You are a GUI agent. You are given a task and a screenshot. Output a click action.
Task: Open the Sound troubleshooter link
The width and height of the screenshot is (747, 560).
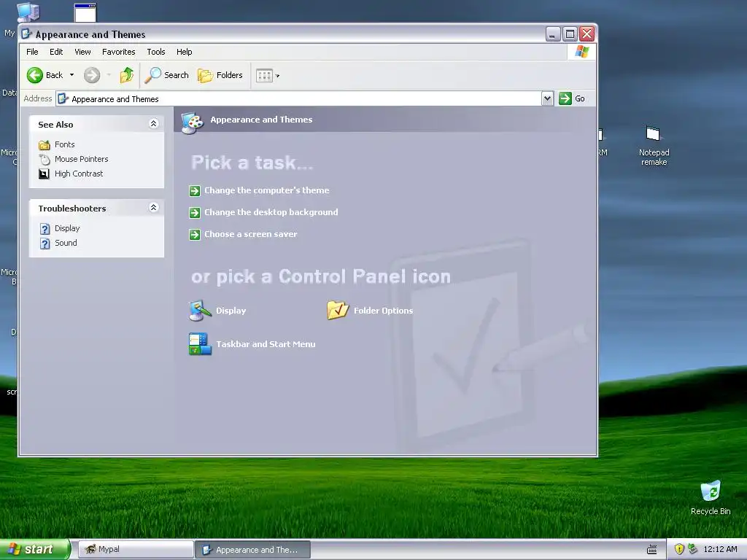[66, 243]
